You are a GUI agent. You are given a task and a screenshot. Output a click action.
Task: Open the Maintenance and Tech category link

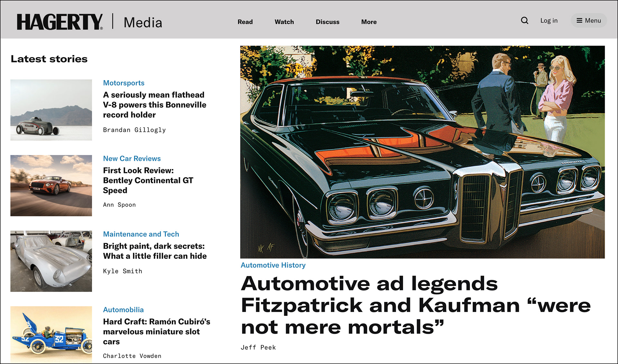141,234
